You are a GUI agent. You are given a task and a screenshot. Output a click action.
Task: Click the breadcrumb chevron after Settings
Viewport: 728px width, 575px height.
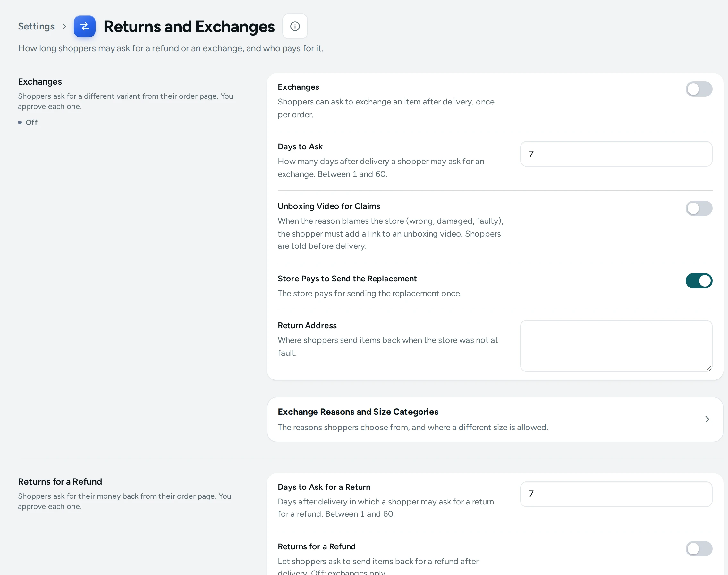tap(64, 26)
